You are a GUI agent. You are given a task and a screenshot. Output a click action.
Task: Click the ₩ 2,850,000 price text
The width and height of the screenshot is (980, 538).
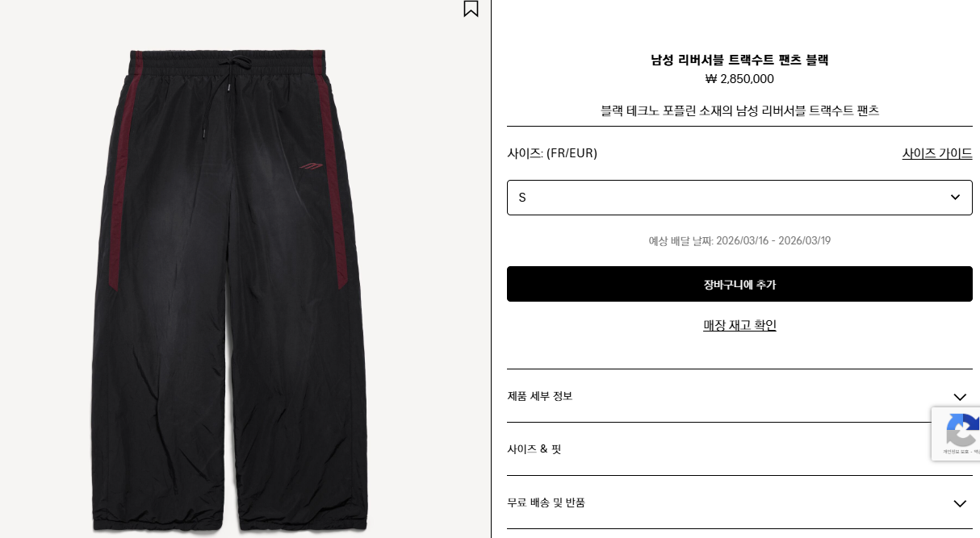pos(739,79)
